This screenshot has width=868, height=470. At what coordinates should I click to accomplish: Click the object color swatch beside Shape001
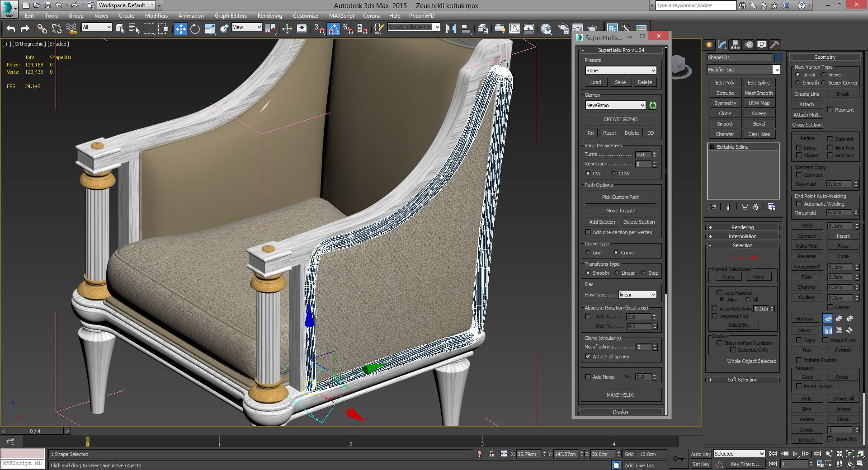(x=778, y=57)
